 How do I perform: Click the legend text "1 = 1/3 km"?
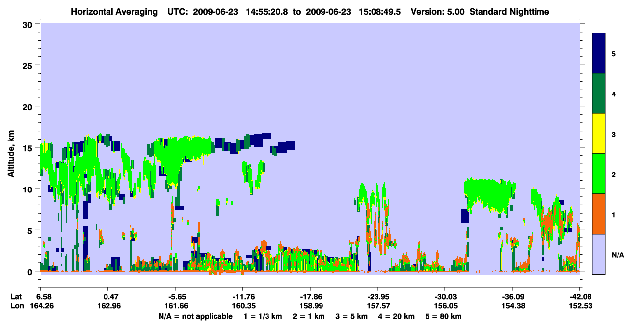(x=263, y=316)
